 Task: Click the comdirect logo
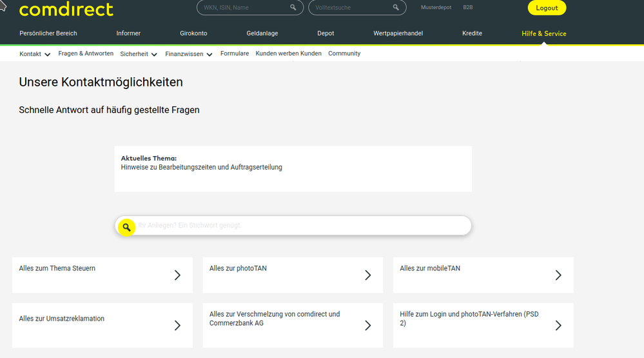(x=66, y=9)
